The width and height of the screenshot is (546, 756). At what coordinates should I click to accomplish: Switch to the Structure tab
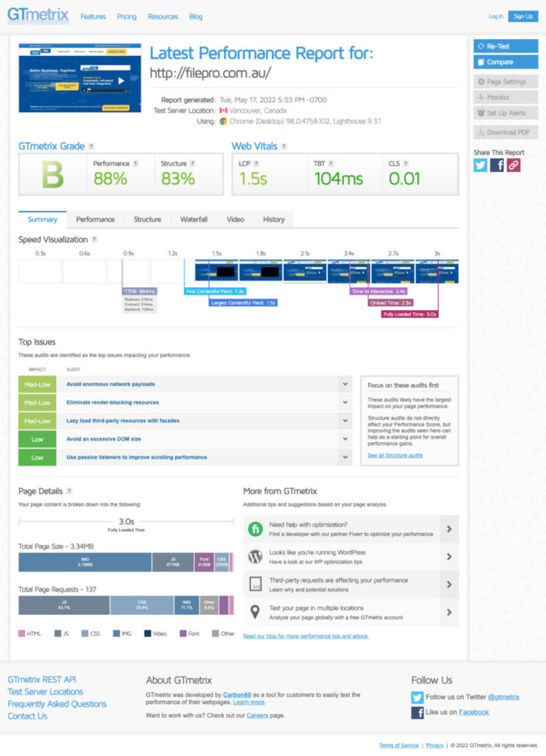(x=148, y=219)
